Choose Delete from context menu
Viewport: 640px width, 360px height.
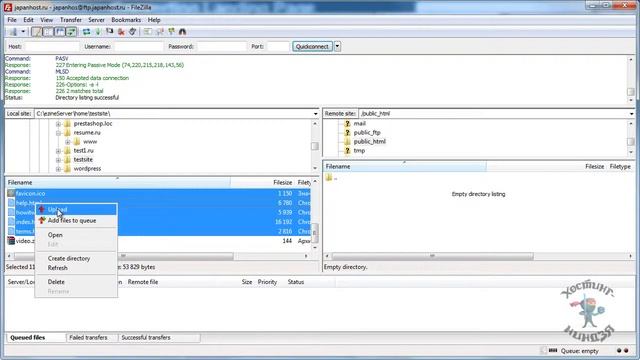(76, 282)
